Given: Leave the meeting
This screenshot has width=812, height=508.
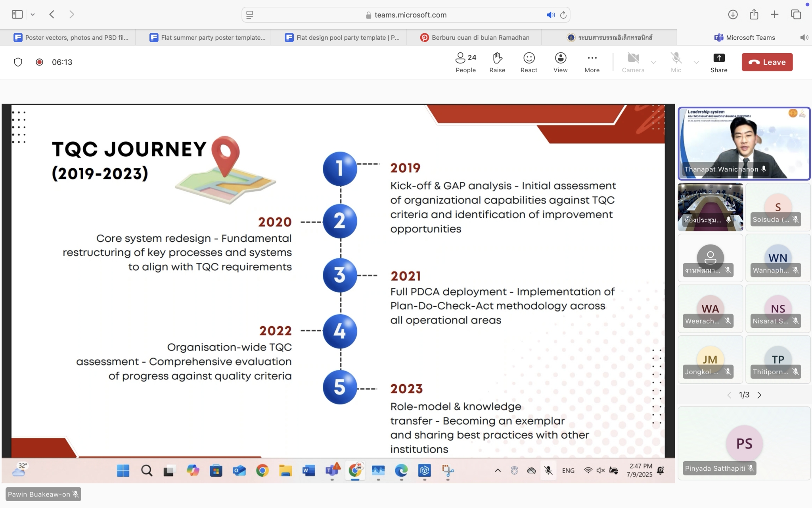Looking at the screenshot, I should [x=767, y=62].
